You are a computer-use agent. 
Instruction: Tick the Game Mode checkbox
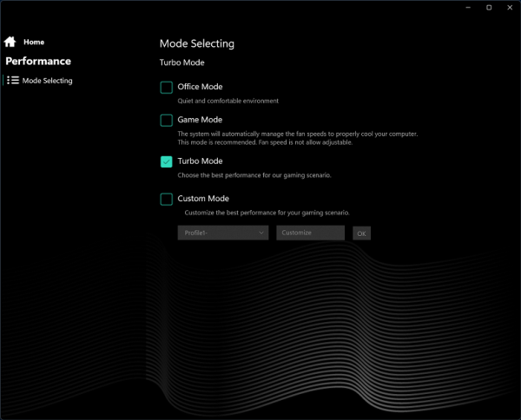tap(167, 120)
